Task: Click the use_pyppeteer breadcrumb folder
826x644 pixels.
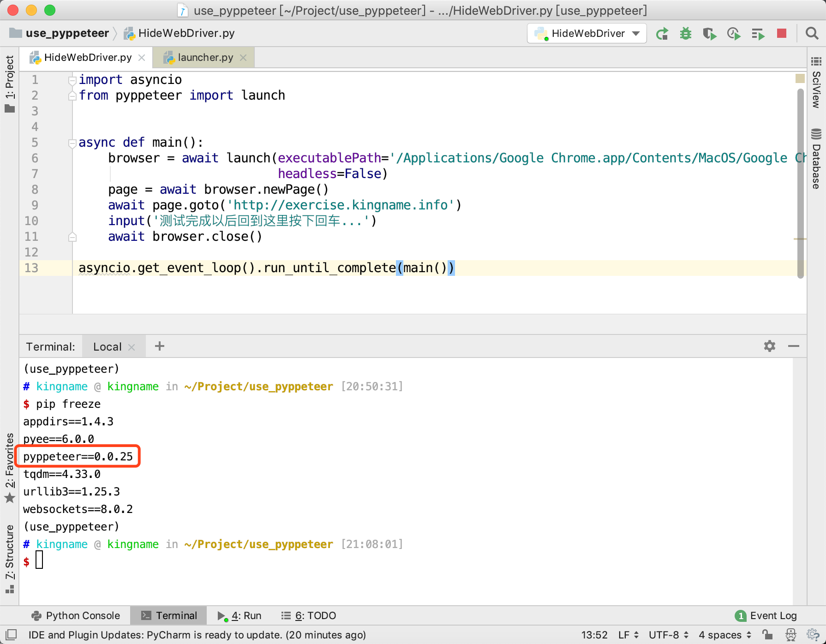Action: point(60,33)
